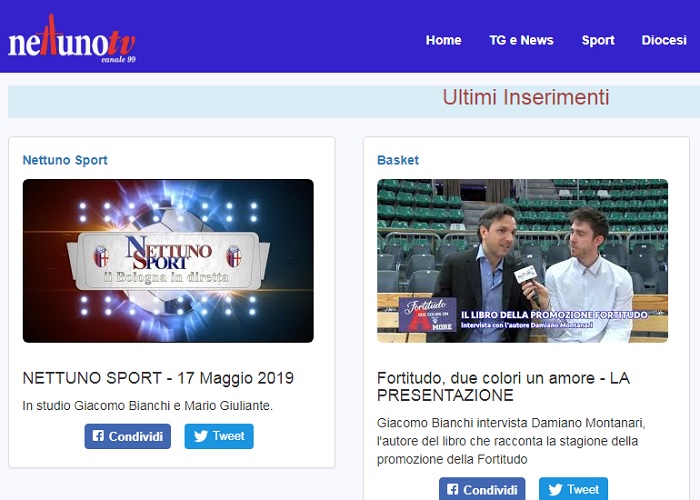Click Facebook icon in Basket card's Condividi button
The image size is (700, 500).
(453, 489)
